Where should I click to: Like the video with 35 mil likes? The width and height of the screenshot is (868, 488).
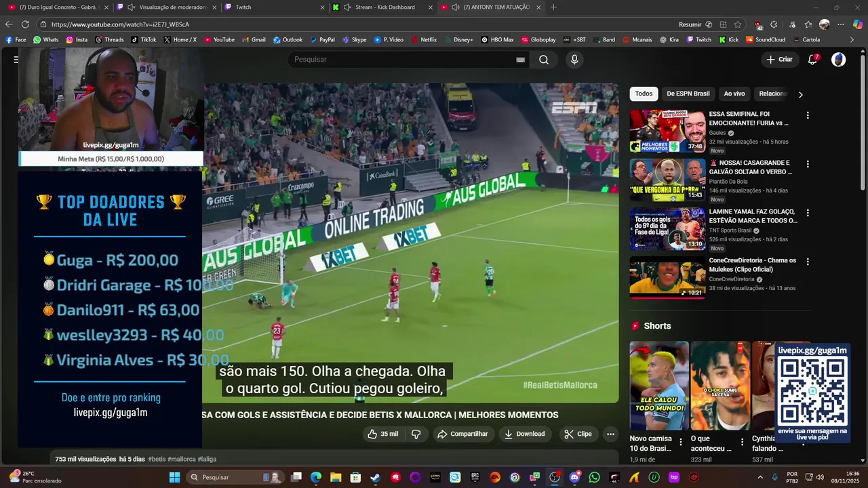pos(383,434)
